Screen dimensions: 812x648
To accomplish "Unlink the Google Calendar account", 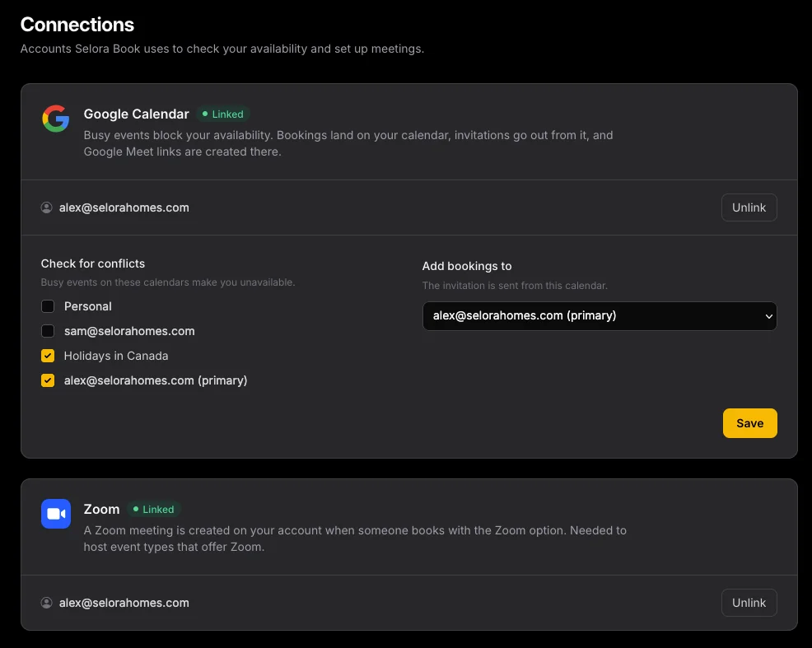I will 749,207.
